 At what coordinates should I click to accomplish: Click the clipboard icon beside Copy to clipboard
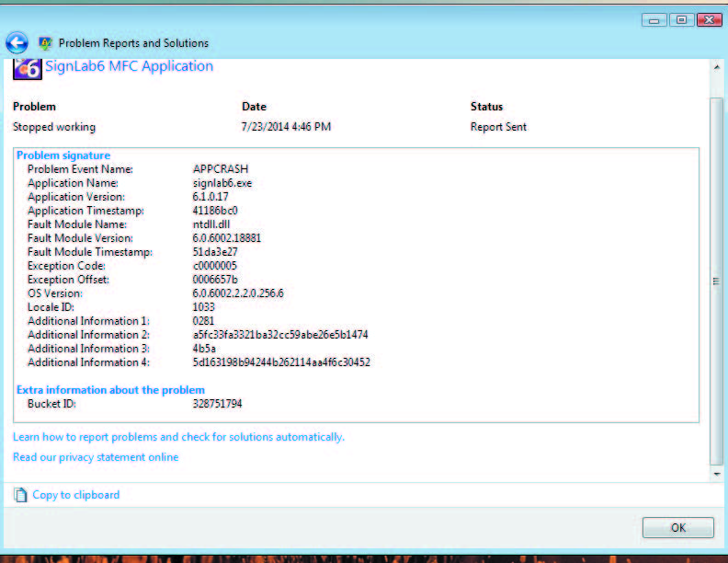(x=20, y=495)
